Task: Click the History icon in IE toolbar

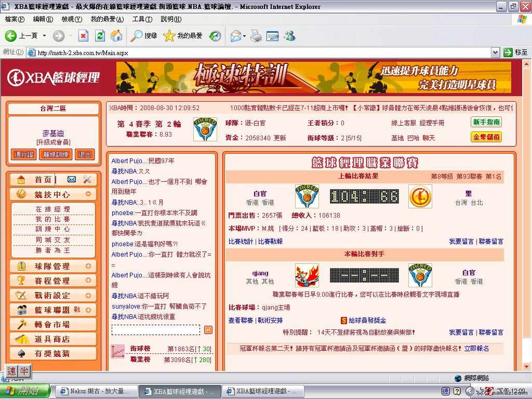Action: tap(215, 36)
